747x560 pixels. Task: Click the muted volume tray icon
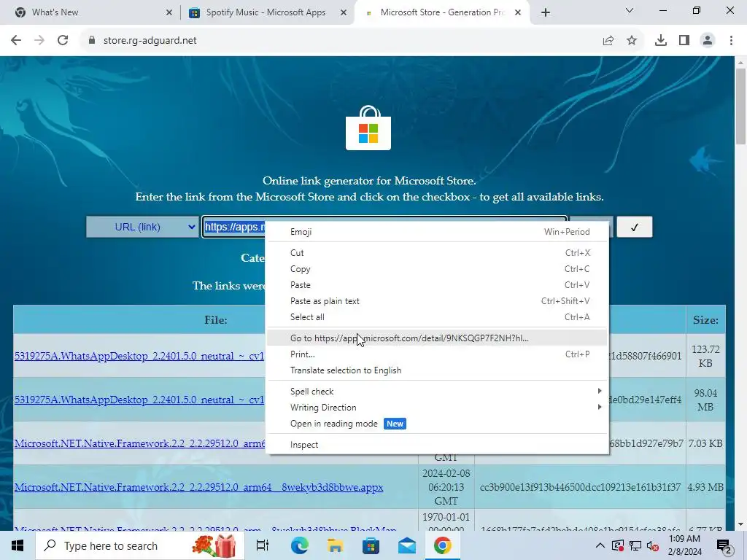coord(653,545)
